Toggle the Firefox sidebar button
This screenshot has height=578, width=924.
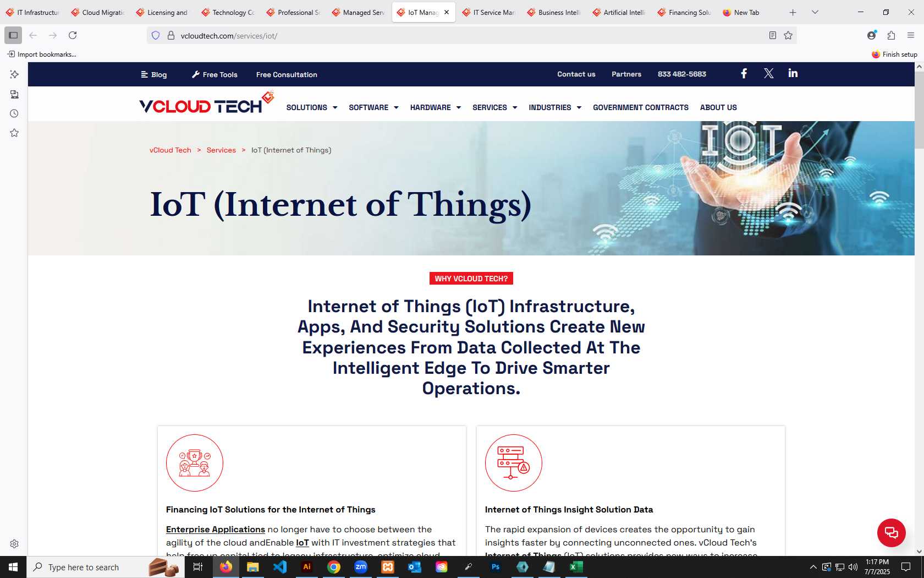(x=13, y=35)
